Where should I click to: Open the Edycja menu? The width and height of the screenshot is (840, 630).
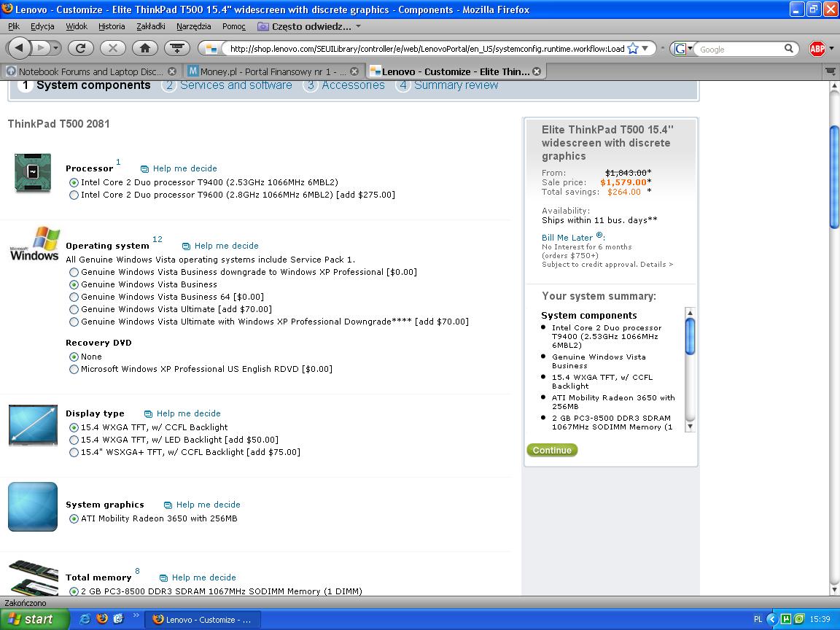tap(42, 26)
